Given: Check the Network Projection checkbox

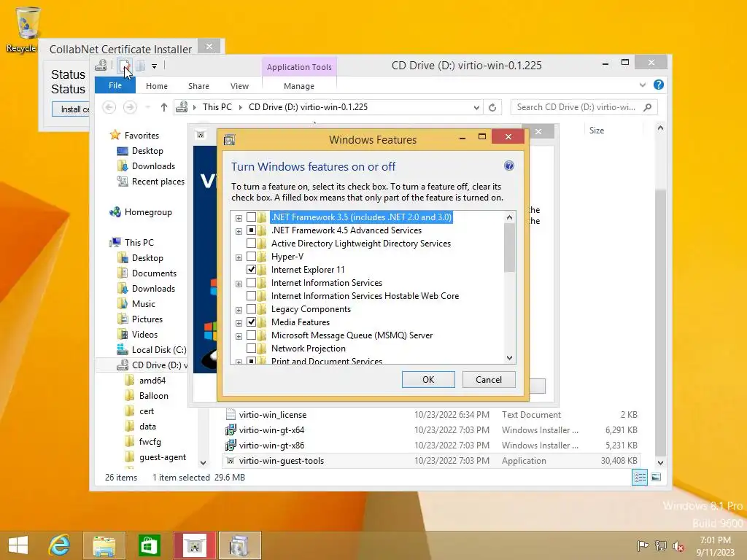Looking at the screenshot, I should (x=251, y=348).
